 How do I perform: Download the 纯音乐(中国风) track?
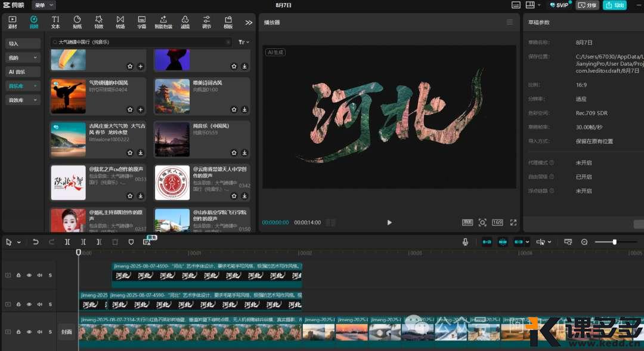click(x=244, y=152)
